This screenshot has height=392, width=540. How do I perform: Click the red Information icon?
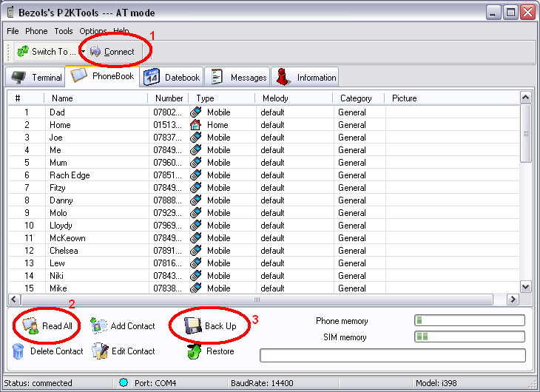pyautogui.click(x=283, y=76)
